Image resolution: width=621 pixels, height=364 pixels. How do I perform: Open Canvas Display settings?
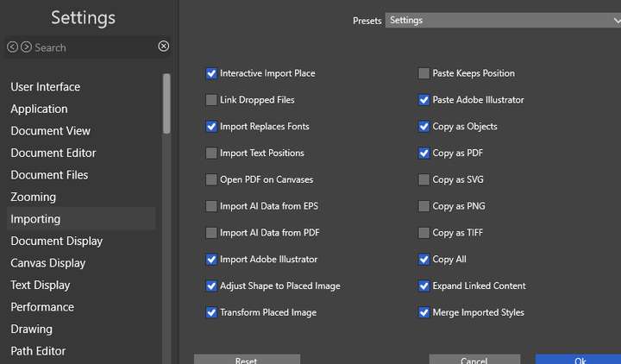(47, 263)
